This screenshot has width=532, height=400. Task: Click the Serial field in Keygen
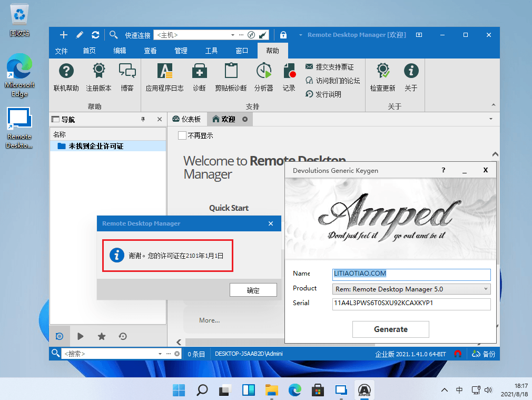click(x=411, y=304)
